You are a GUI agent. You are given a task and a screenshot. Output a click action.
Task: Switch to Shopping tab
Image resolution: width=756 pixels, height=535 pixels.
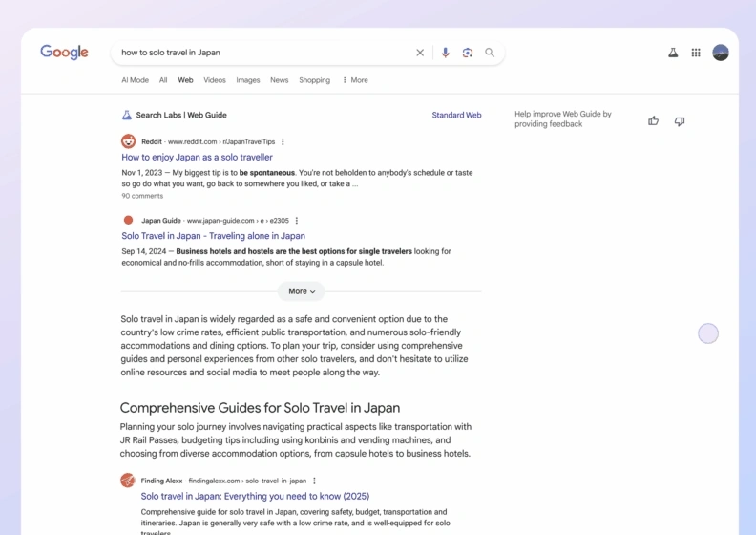pos(314,80)
